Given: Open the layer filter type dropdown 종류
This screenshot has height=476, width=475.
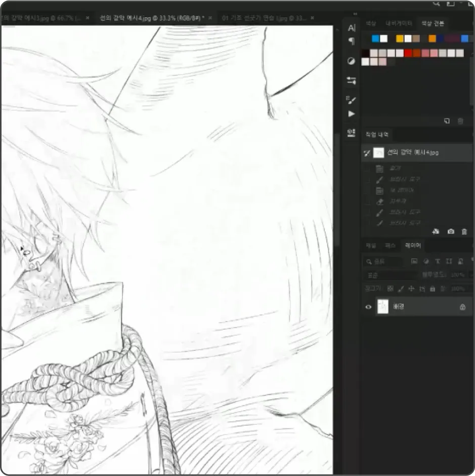Looking at the screenshot, I should [383, 261].
